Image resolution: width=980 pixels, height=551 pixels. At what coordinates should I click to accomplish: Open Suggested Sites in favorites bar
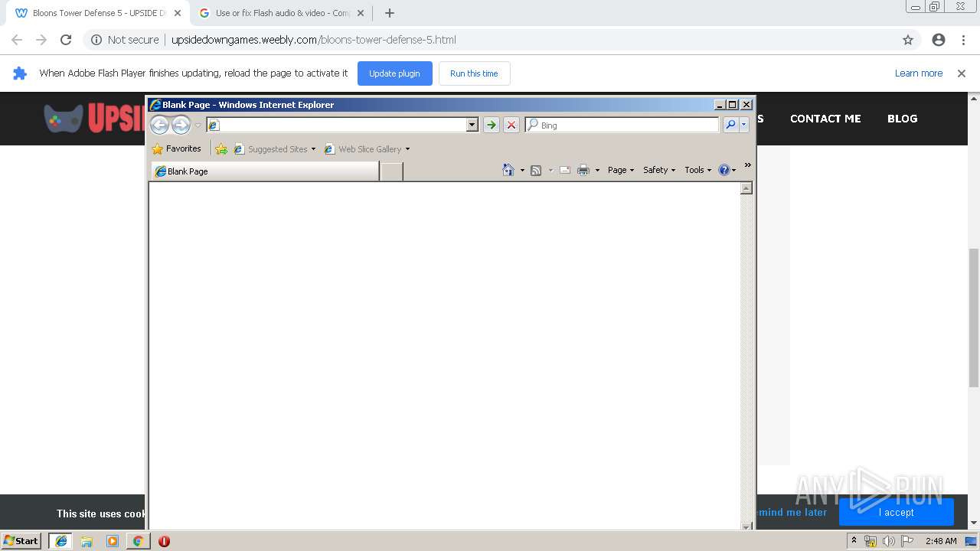[275, 149]
